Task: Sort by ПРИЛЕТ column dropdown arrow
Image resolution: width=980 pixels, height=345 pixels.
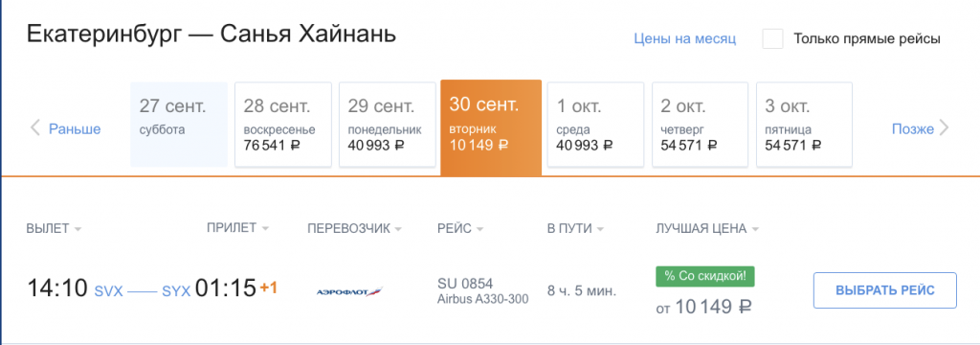Action: pyautogui.click(x=266, y=228)
